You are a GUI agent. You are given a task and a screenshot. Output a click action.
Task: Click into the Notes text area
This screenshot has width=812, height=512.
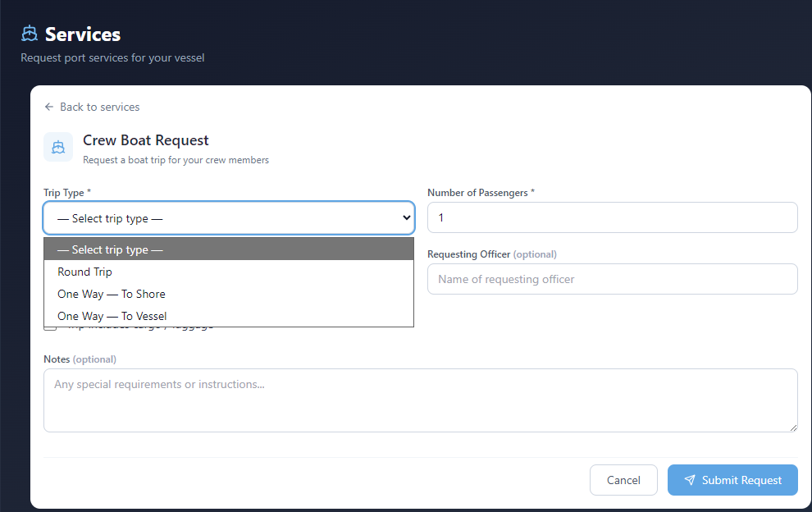(421, 400)
